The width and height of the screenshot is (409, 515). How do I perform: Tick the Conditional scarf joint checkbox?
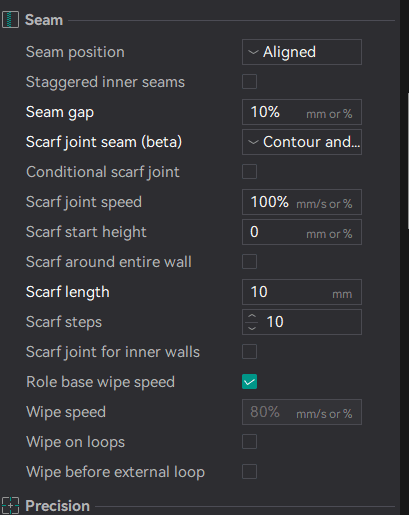pyautogui.click(x=249, y=172)
